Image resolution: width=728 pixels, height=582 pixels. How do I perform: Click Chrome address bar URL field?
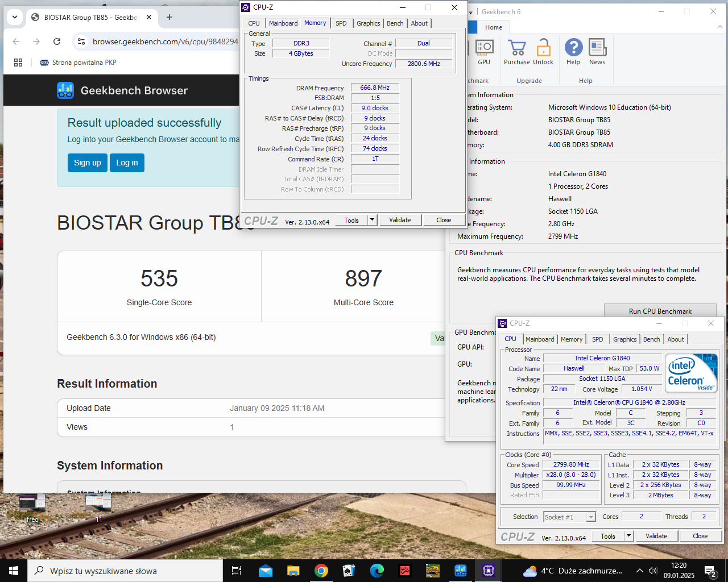[165, 41]
